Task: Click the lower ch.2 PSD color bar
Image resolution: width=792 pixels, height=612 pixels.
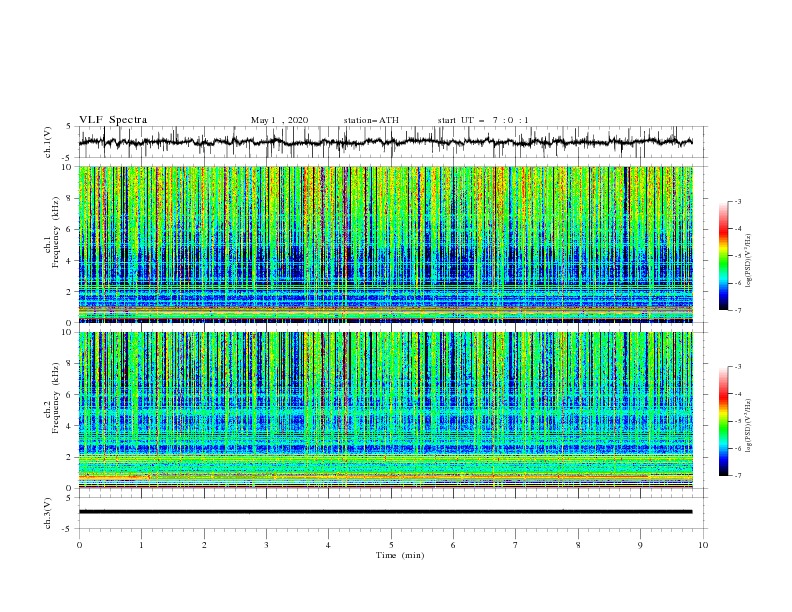Action: tap(723, 421)
